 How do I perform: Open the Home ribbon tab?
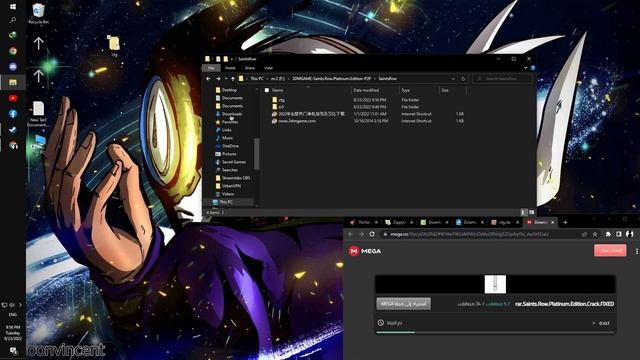click(230, 68)
